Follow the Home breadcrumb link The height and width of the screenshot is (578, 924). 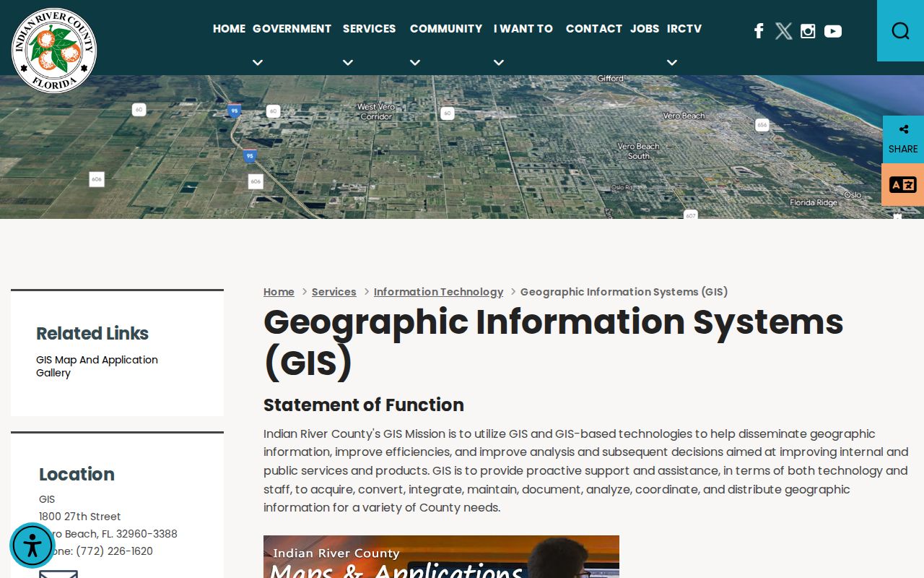279,292
